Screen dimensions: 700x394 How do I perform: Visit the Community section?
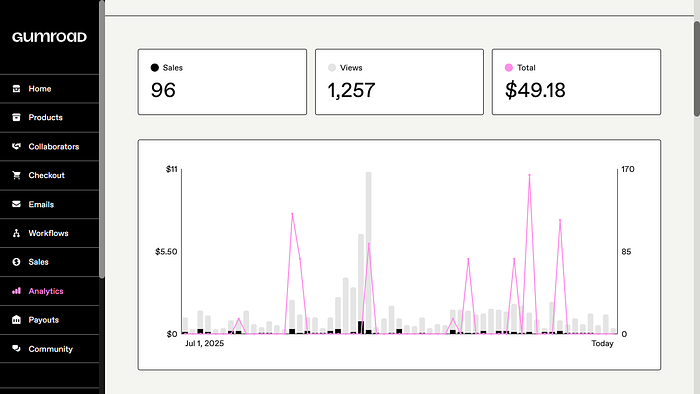49,349
